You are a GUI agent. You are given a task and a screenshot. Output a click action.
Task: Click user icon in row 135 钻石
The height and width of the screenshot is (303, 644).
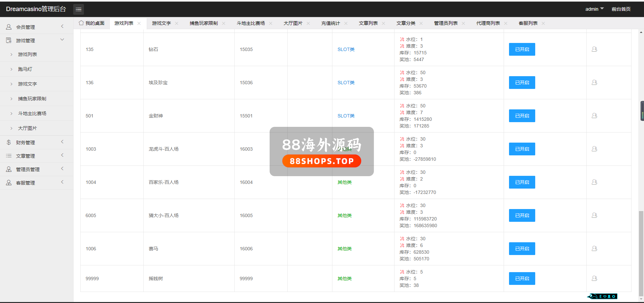click(594, 49)
